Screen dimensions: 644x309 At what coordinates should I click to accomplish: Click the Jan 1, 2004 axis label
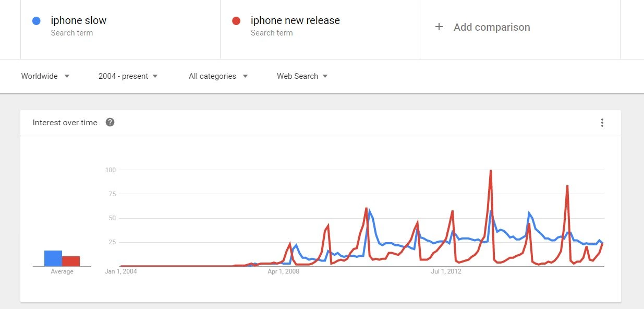pyautogui.click(x=121, y=271)
